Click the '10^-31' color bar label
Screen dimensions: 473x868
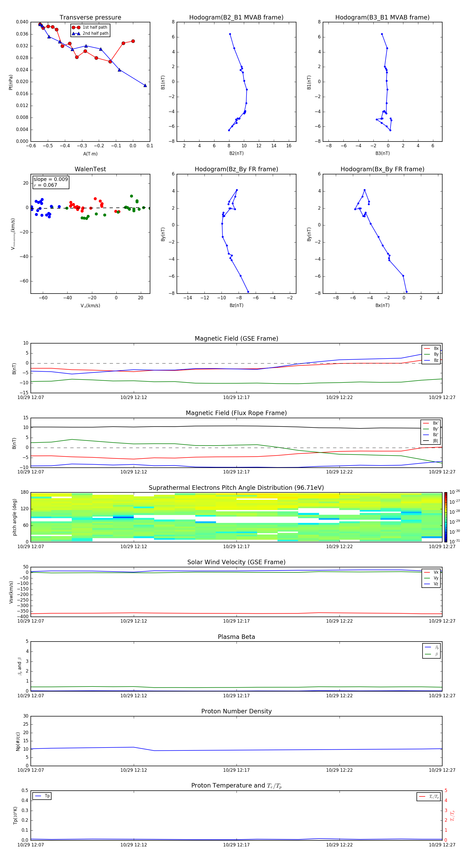455,542
